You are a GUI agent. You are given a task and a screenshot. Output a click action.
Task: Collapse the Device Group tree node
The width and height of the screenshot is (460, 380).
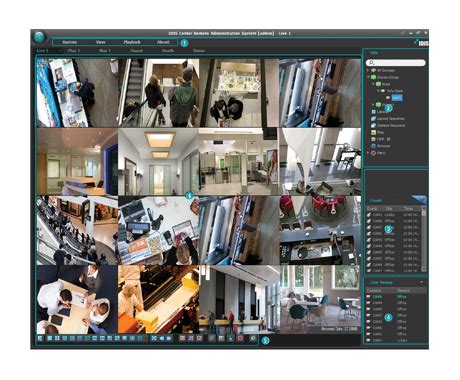point(368,77)
